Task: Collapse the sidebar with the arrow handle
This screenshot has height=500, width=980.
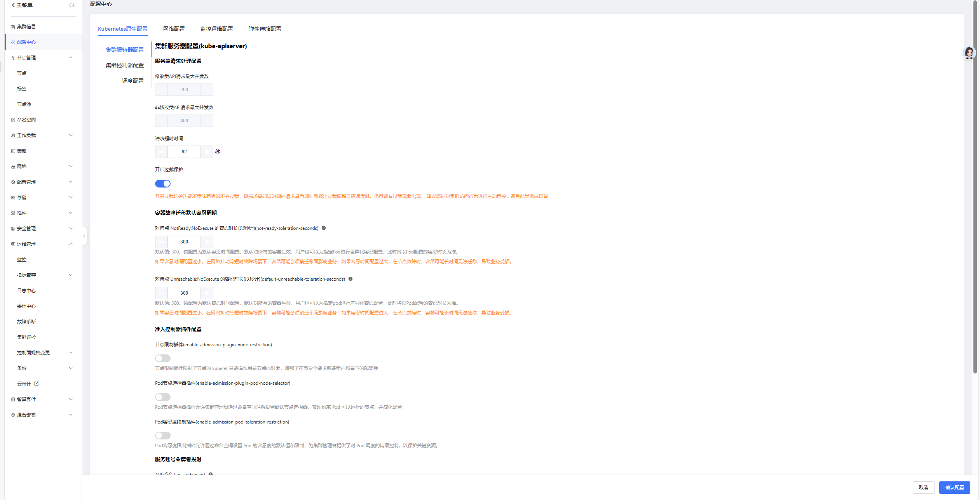Action: tap(84, 236)
